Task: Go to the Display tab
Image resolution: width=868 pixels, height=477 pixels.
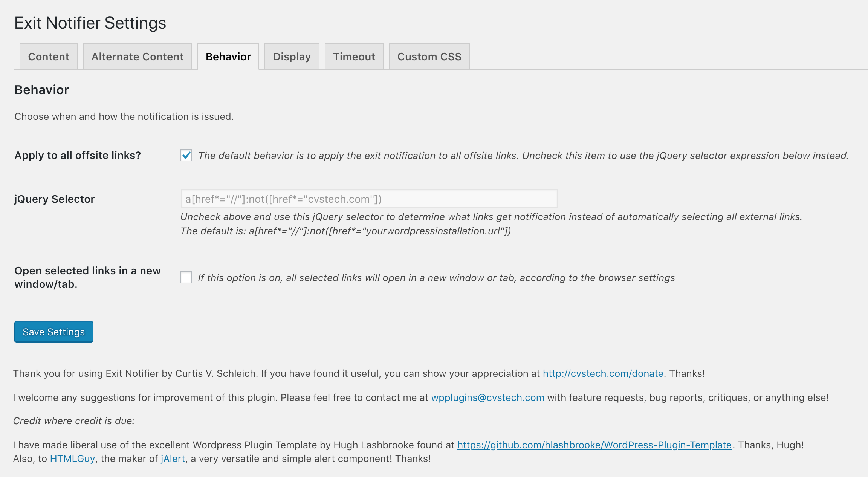Action: [x=292, y=57]
